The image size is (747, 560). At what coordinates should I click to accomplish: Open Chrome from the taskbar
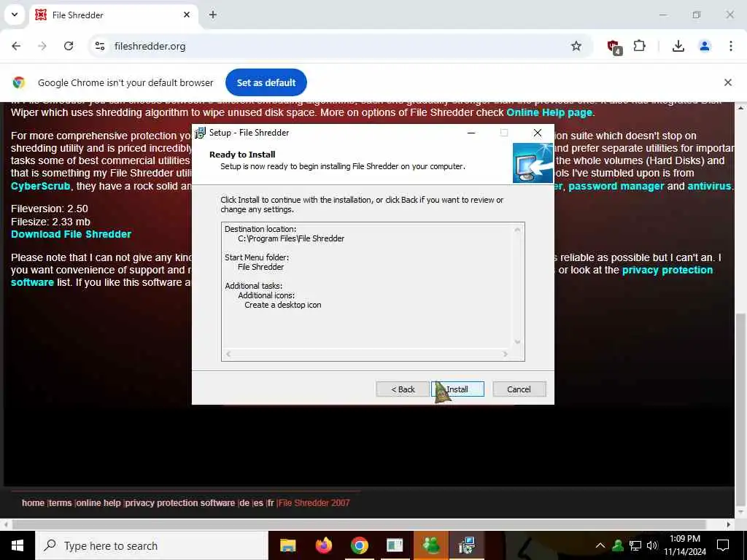pyautogui.click(x=359, y=545)
